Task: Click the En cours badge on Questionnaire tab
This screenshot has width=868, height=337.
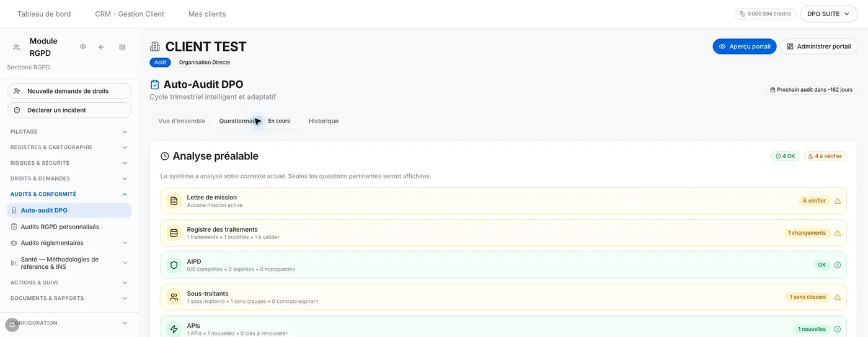Action: 279,121
